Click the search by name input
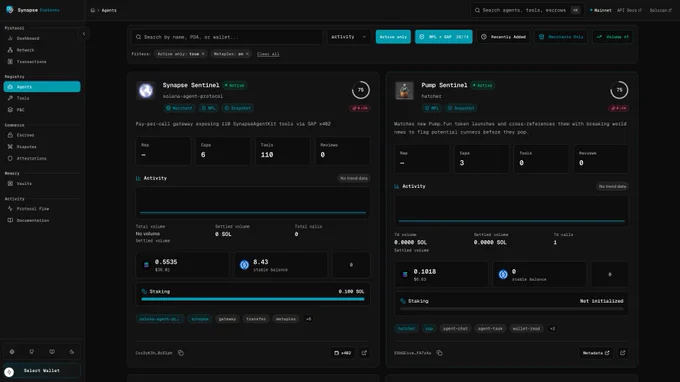The image size is (680, 382). tap(227, 37)
